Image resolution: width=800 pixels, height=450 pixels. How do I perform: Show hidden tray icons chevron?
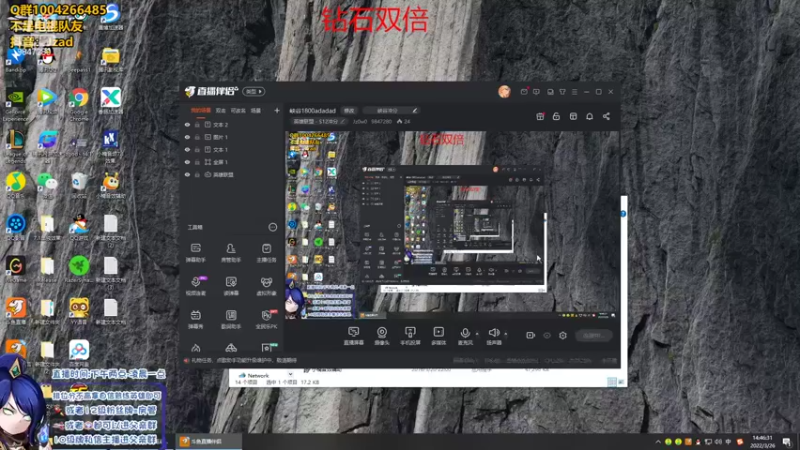coord(658,442)
